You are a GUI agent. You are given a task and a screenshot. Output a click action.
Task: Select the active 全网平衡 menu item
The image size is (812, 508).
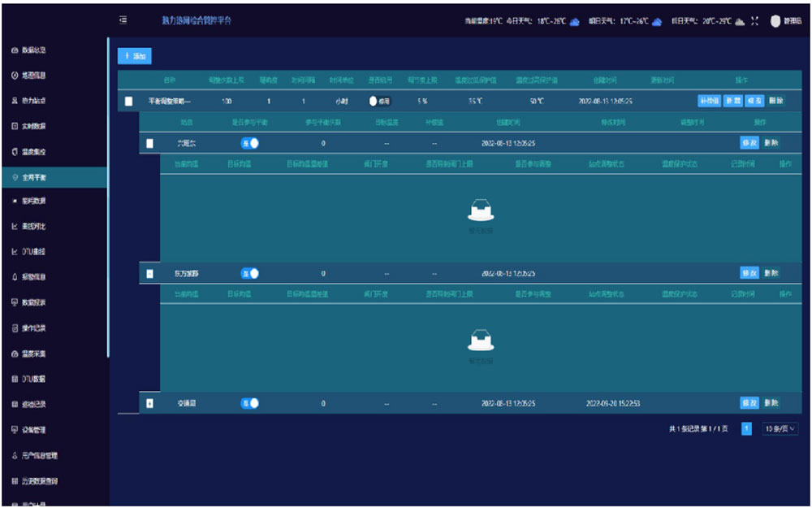coord(54,177)
